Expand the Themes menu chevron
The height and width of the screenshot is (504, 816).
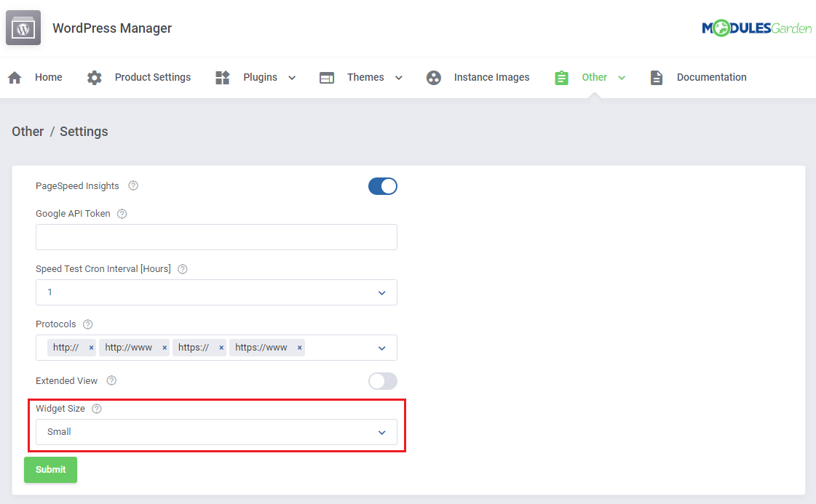(399, 78)
